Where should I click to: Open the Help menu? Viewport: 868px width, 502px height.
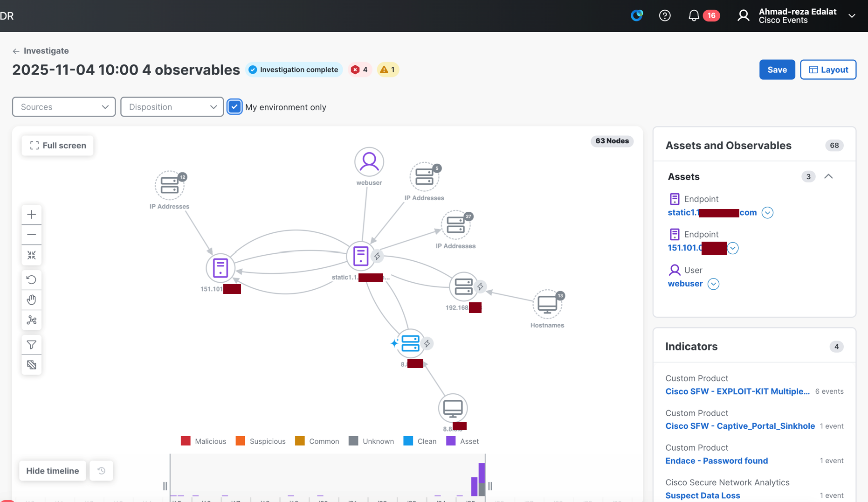point(665,15)
